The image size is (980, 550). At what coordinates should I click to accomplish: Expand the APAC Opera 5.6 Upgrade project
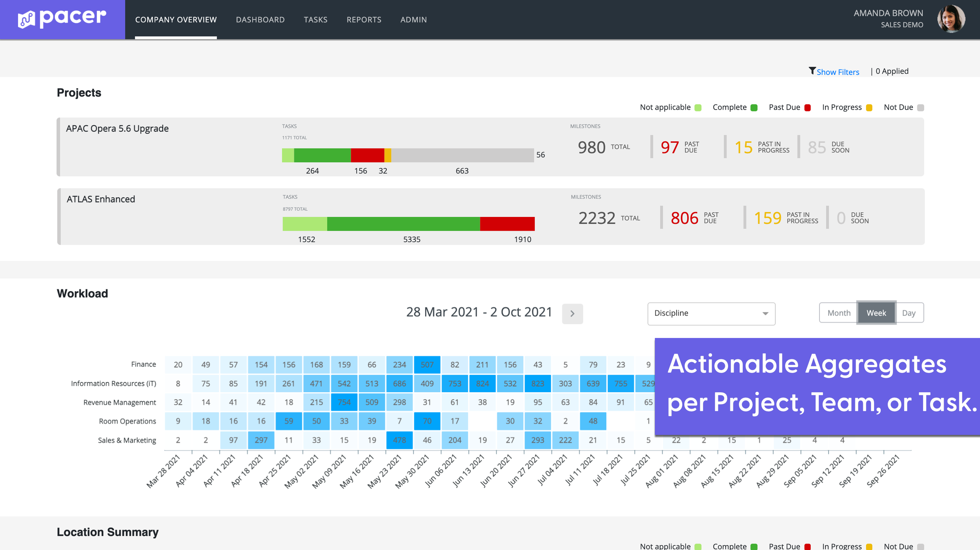tap(117, 128)
